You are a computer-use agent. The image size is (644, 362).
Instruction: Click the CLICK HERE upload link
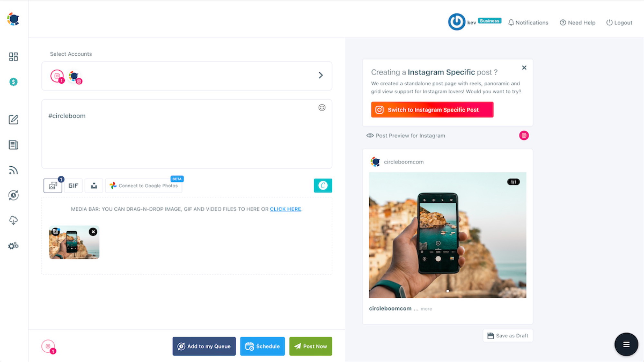(x=285, y=209)
